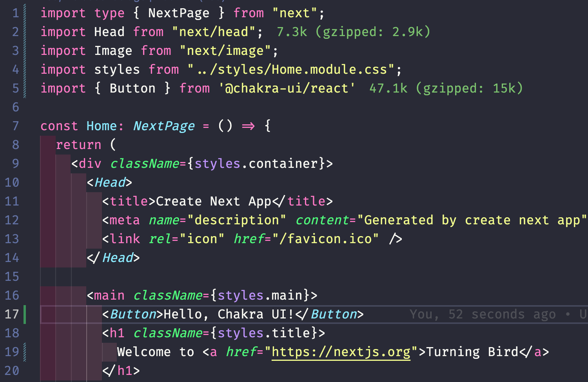Image resolution: width=588 pixels, height=382 pixels.
Task: Click styles.container in the div className
Action: 256,164
